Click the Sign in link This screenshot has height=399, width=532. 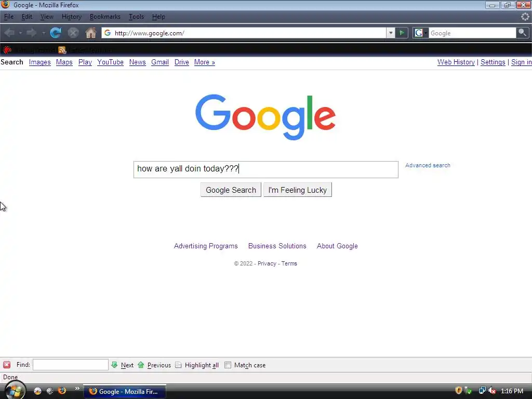tap(522, 62)
